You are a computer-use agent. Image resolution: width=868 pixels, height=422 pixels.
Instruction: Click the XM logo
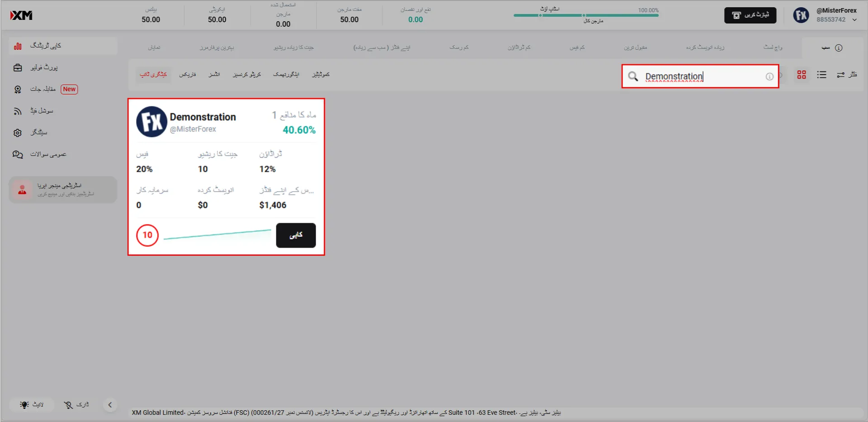pos(21,15)
